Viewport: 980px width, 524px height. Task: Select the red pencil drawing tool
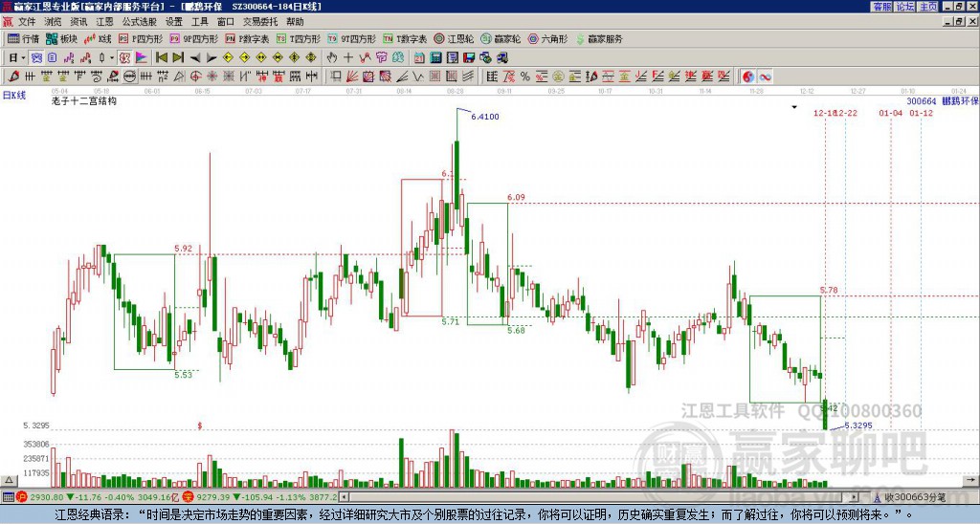pyautogui.click(x=13, y=76)
